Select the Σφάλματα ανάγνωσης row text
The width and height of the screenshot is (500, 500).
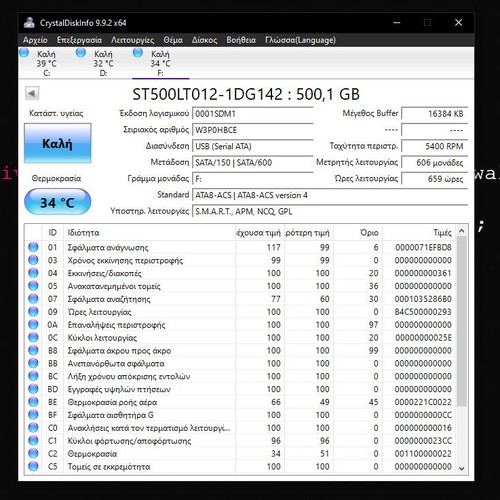pos(108,247)
